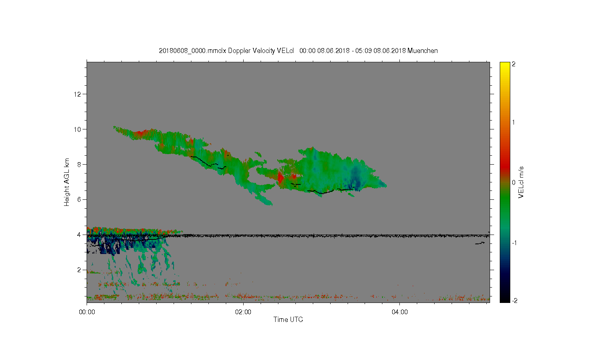
Task: Click the plot title 20180608_0000.mmclx Doppler Velocity
Action: click(x=298, y=51)
